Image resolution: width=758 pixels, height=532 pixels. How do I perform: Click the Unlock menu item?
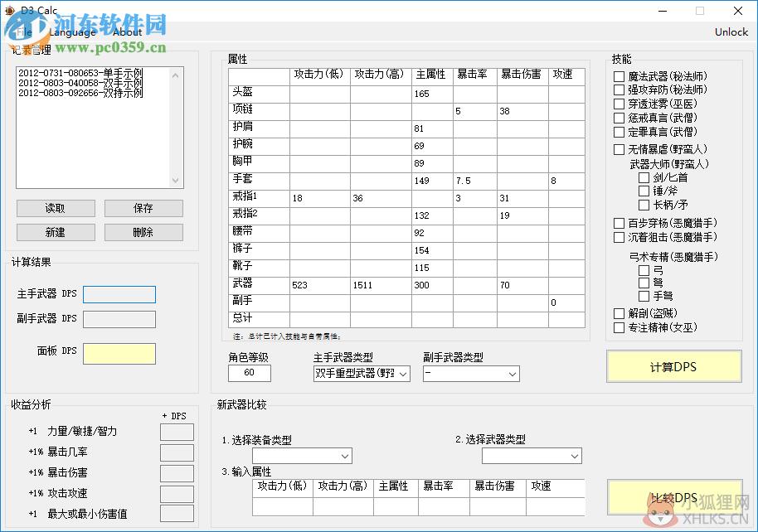point(731,31)
